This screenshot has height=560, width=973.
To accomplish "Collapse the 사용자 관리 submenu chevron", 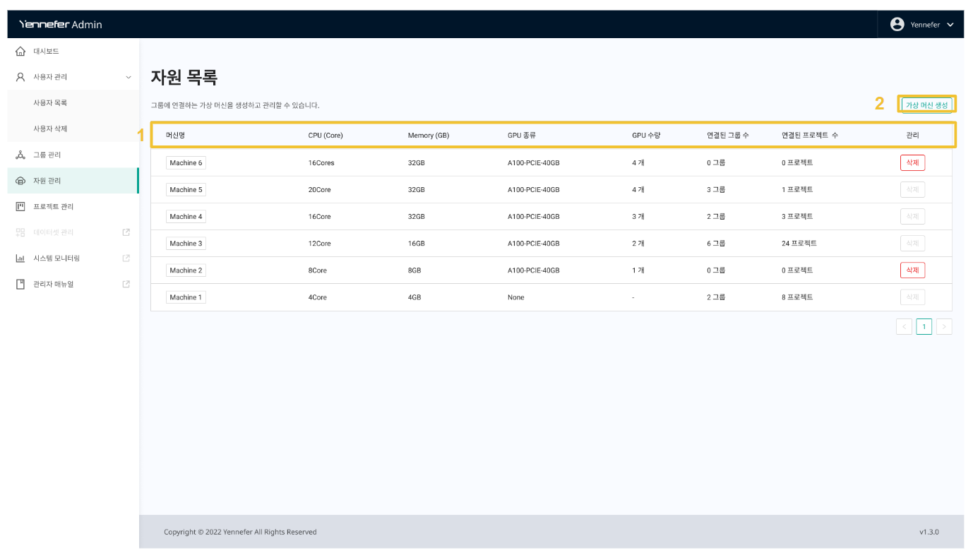I will pyautogui.click(x=128, y=77).
